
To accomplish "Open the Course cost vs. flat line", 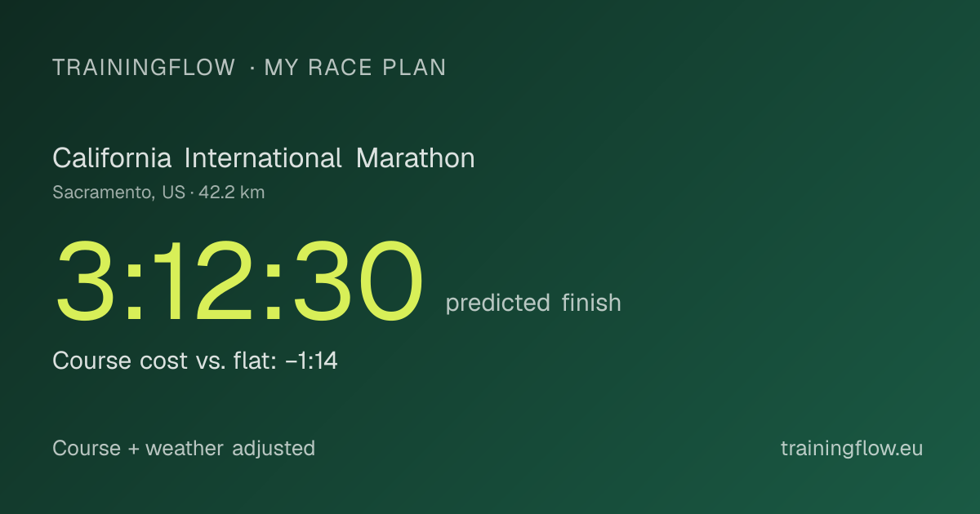I will tap(195, 361).
